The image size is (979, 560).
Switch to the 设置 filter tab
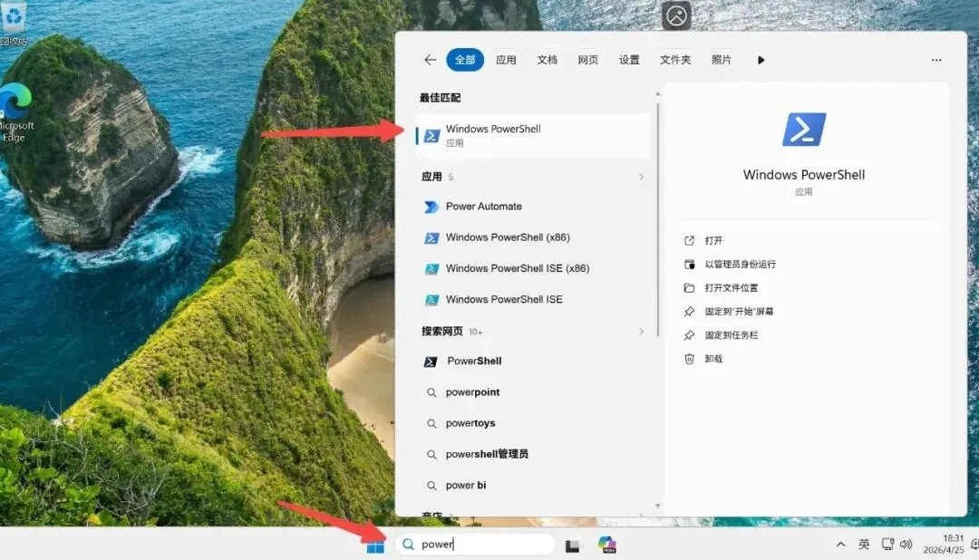click(629, 60)
